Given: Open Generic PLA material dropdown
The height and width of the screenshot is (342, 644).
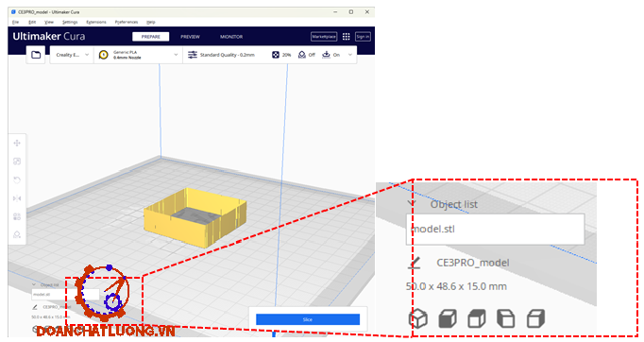Looking at the screenshot, I should pyautogui.click(x=139, y=55).
